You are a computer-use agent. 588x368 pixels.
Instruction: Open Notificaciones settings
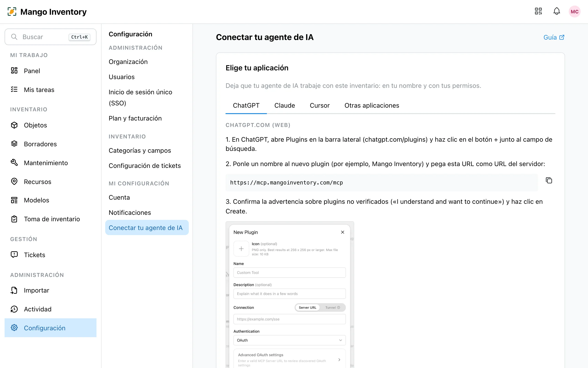(147, 213)
